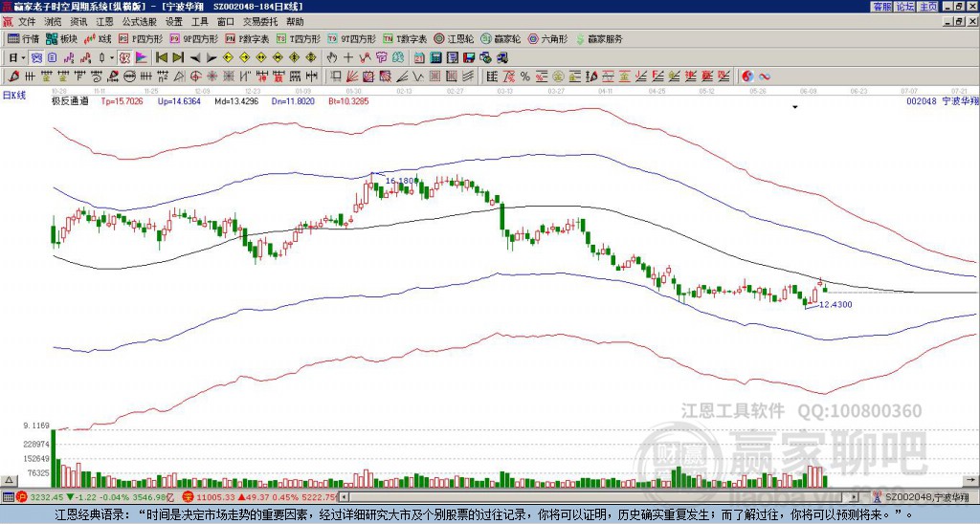Screen dimensions: 980x524
Task: Select the crosshair plus tool
Action: tap(348, 58)
